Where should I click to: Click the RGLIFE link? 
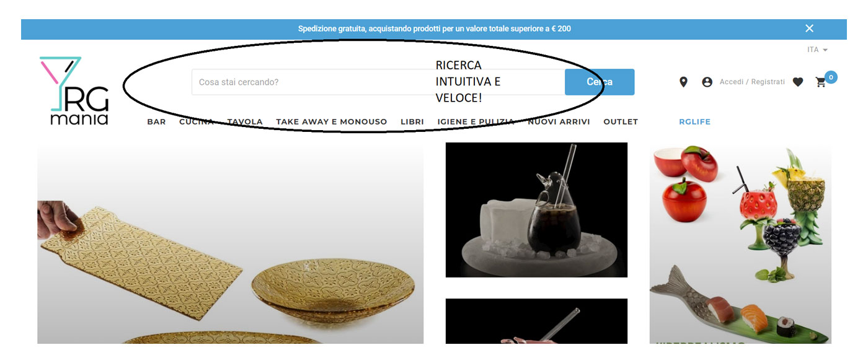[x=695, y=122]
